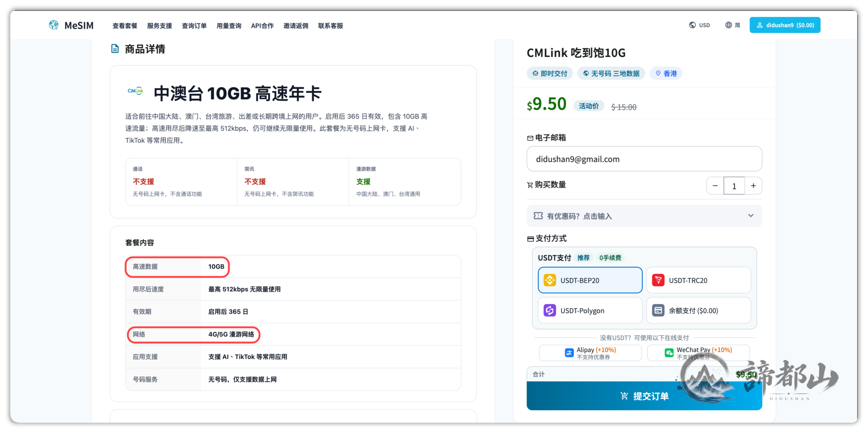Viewport: 868px width, 433px height.
Task: Click the 漫游数据 支援 card
Action: click(405, 182)
